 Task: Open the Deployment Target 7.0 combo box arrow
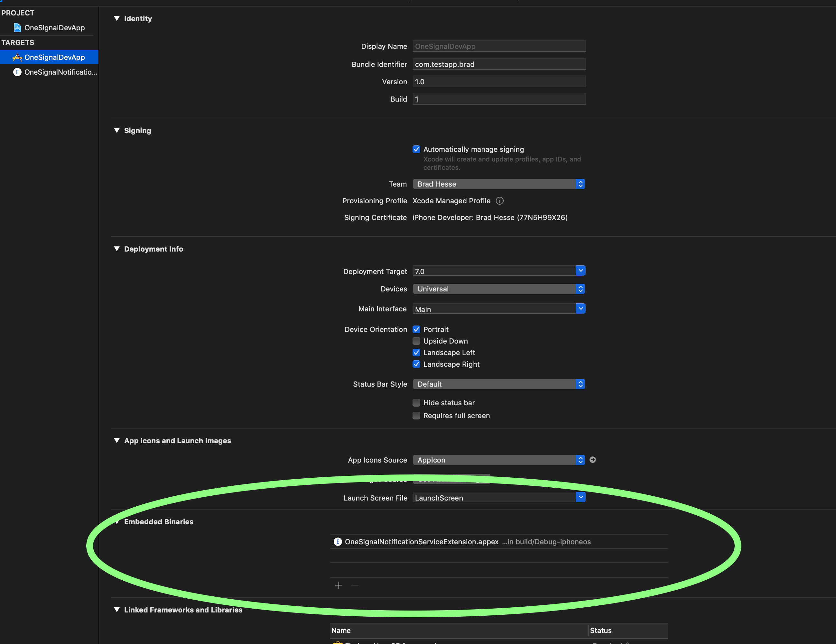pos(580,271)
